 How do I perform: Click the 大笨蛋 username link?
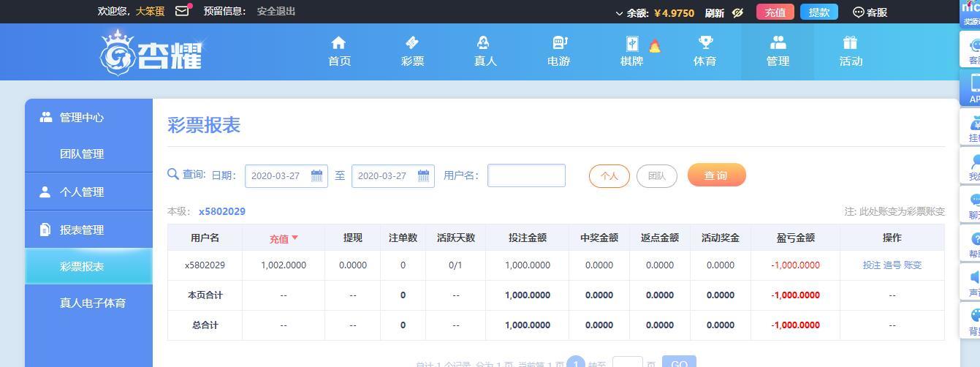[x=150, y=12]
